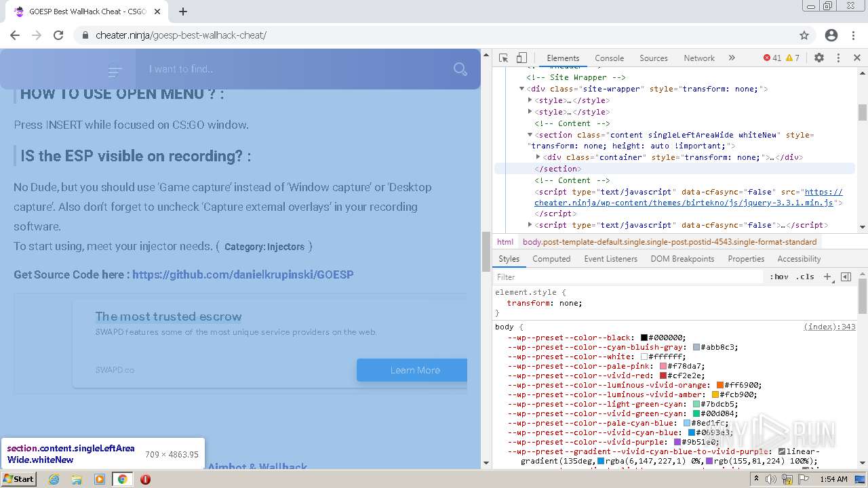Launch Internet Explorer from the taskbar
Viewport: 868px width, 488px height.
point(54,479)
